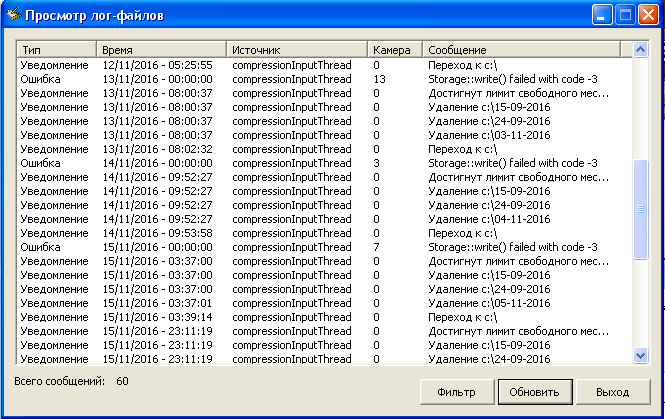Close the Просмотр лог-файлов window

(648, 15)
